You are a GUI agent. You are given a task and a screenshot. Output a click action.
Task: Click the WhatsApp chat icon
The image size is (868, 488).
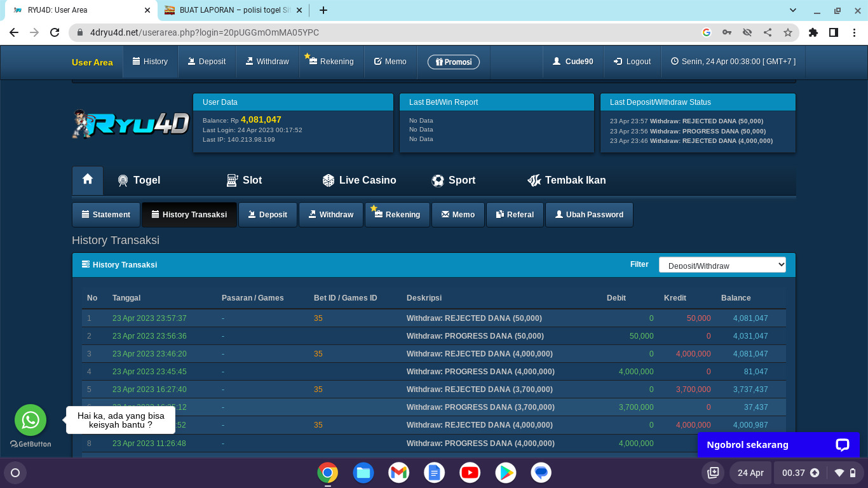pos(31,420)
